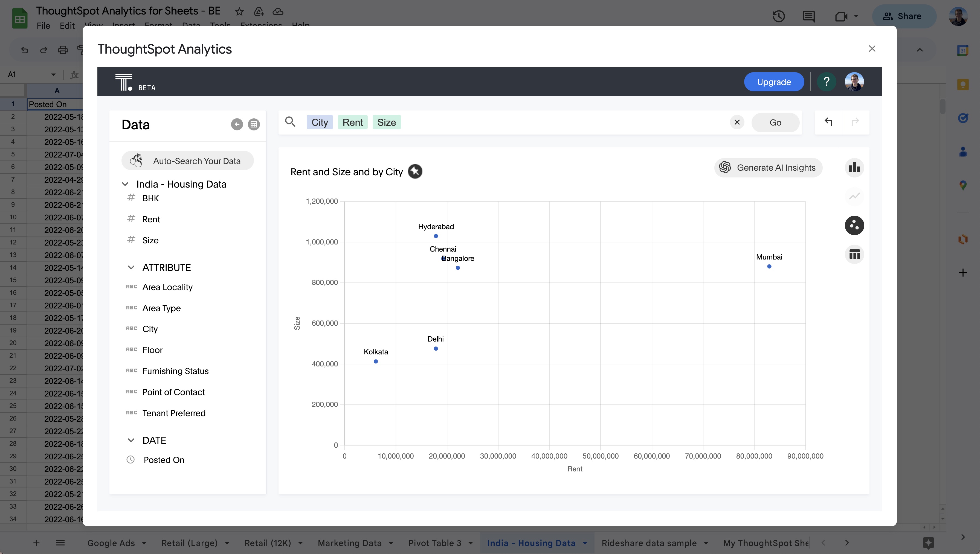Open the Google Ads tab dropdown arrow
The image size is (980, 554).
(x=144, y=543)
